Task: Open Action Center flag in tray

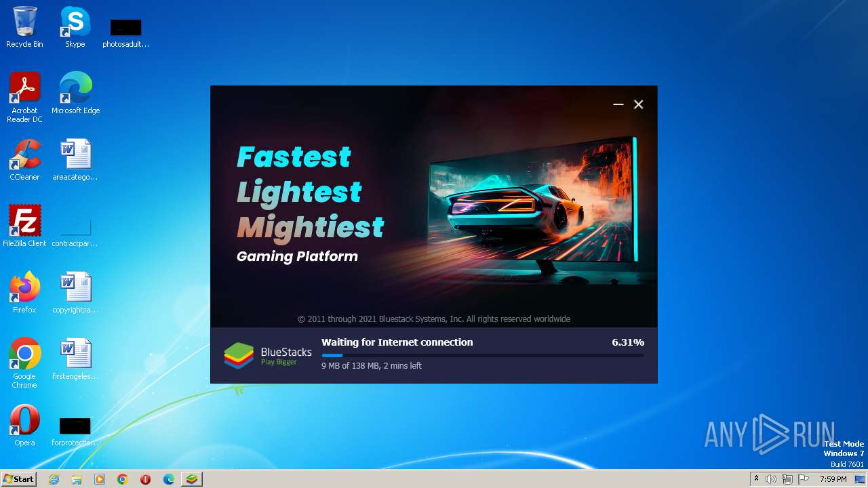Action: click(x=804, y=479)
